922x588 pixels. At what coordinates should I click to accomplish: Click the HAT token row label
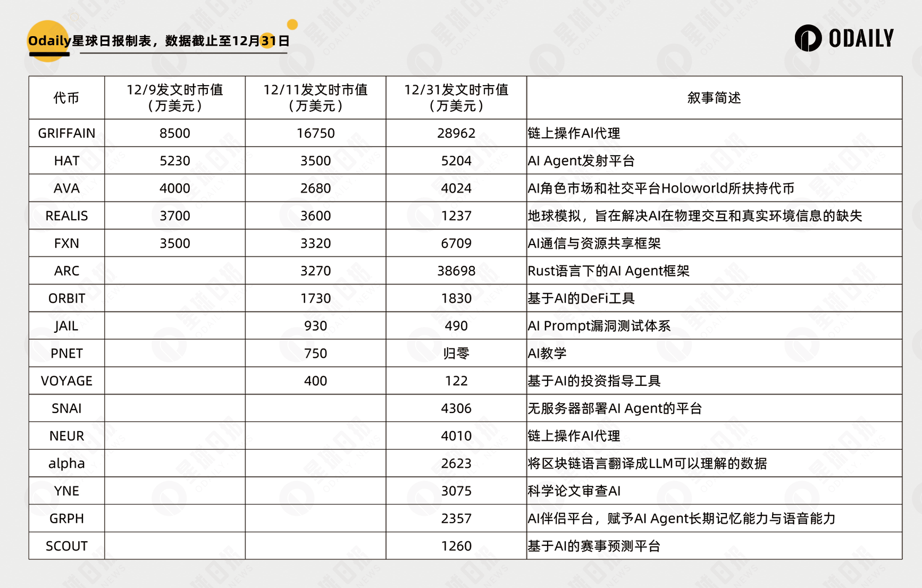(x=66, y=161)
